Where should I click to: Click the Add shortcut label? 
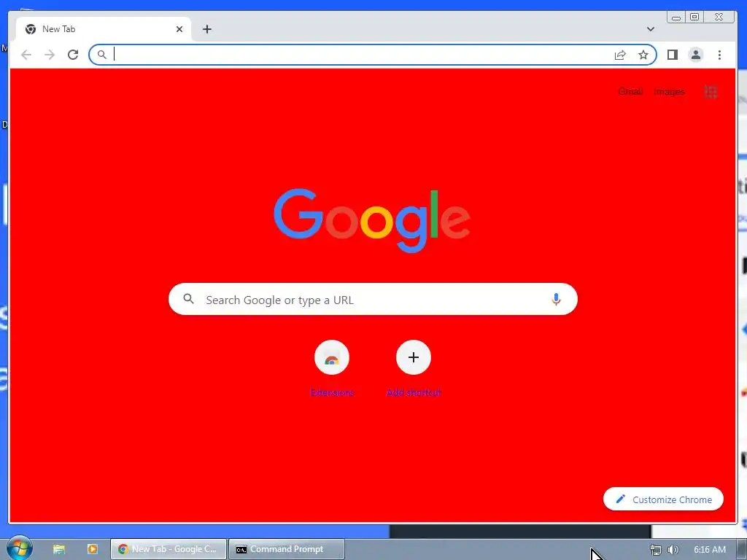click(x=414, y=393)
